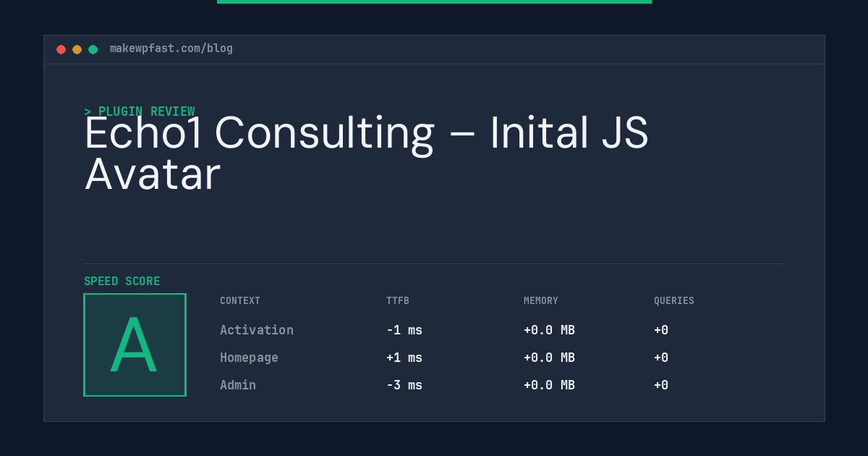Viewport: 868px width, 456px height.
Task: Select the '> PLUGIN REVIEW' label
Action: click(140, 111)
